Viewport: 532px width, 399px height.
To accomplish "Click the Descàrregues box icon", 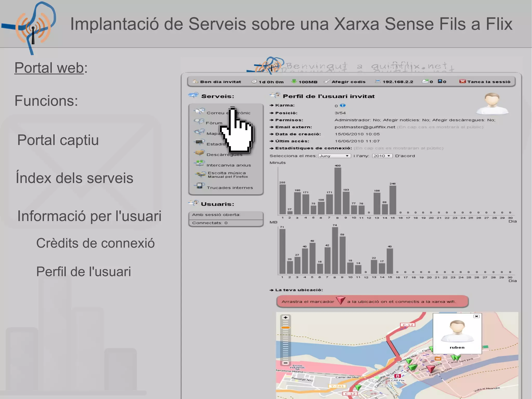I will pyautogui.click(x=199, y=153).
